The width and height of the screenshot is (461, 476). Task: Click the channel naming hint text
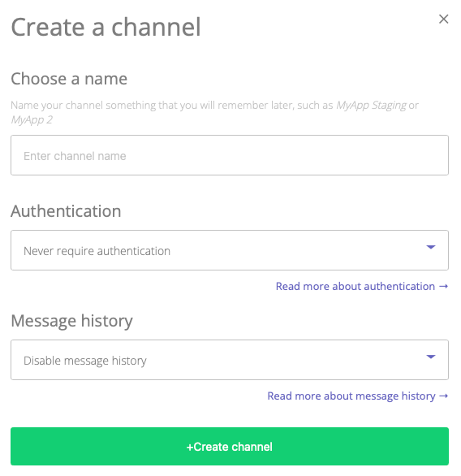point(214,112)
